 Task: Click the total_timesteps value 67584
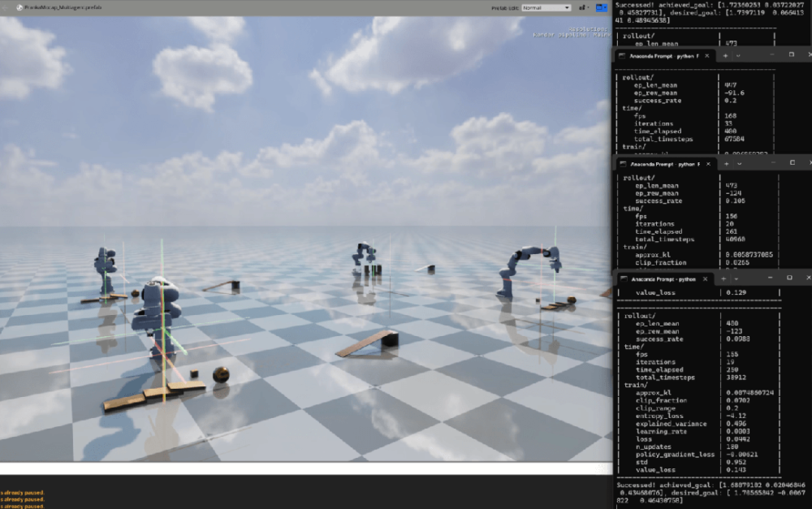coord(734,139)
